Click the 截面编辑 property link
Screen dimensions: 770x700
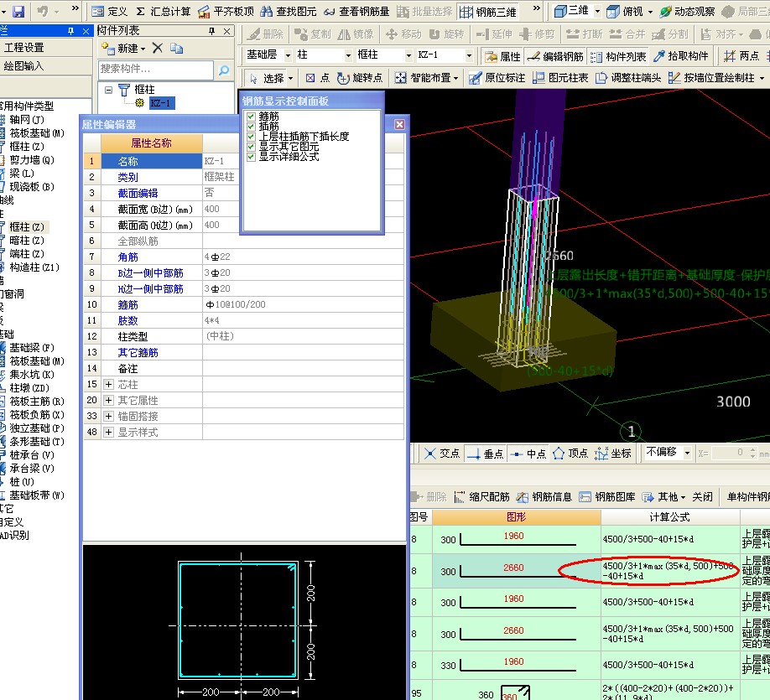138,194
